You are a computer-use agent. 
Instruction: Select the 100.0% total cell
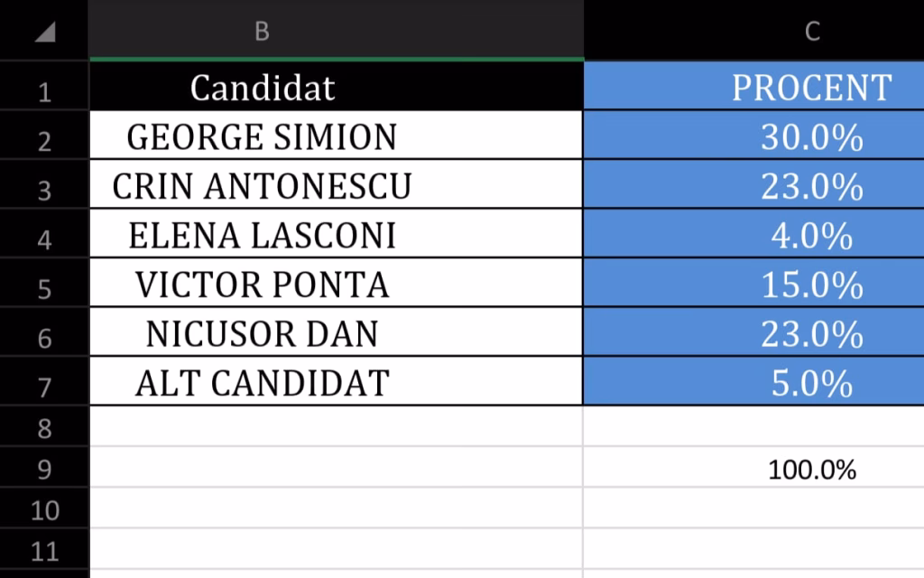[811, 470]
